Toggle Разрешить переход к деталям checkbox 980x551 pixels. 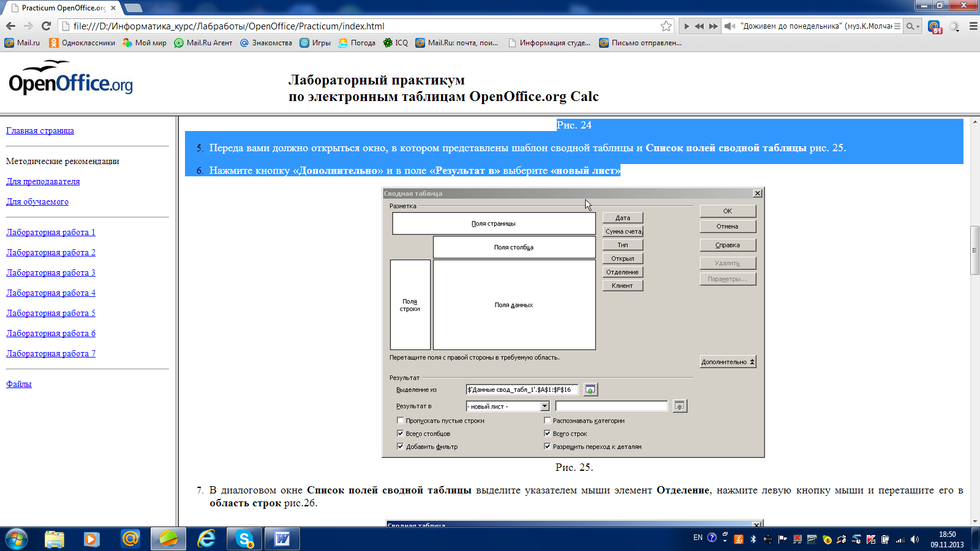(x=548, y=446)
